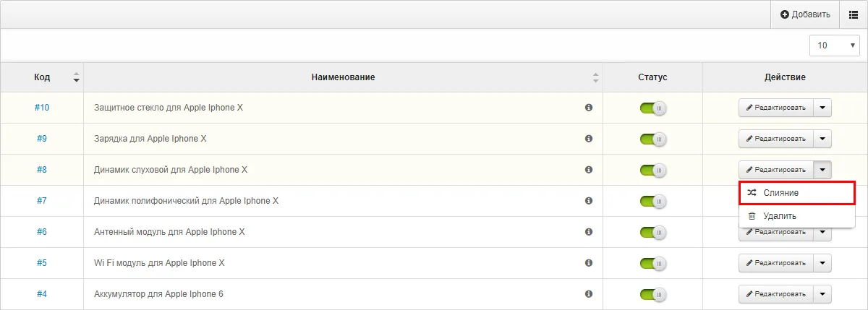Click info icon for Защитное стекло row
This screenshot has height=310, width=868.
click(x=589, y=108)
